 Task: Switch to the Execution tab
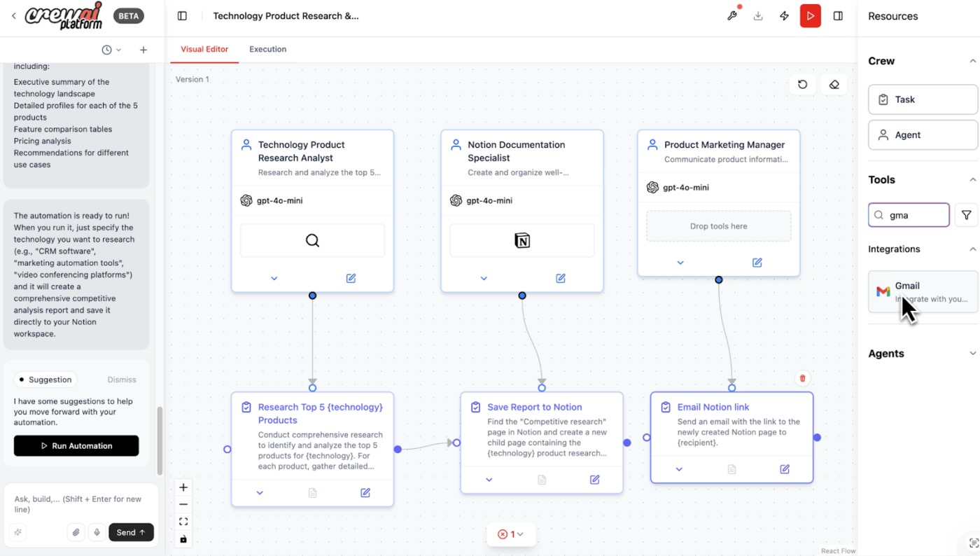267,50
